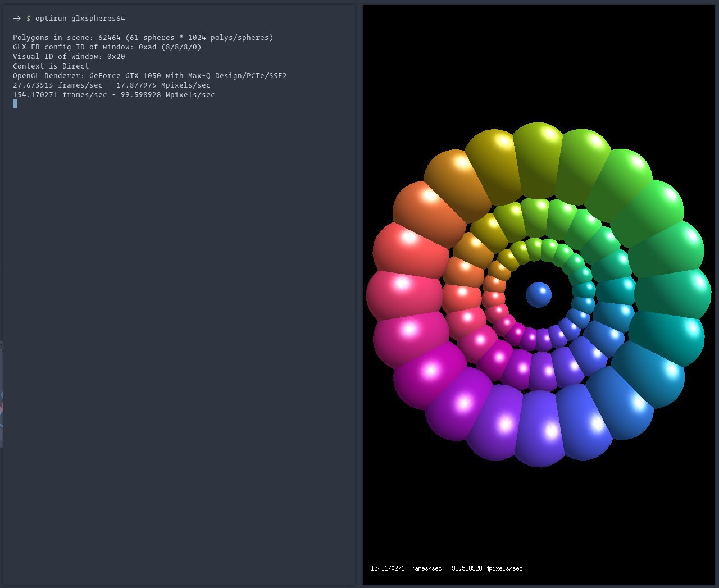Screen dimensions: 719x588
Task: Click the '27.673513 frames/sec' terminal line
Action: tap(112, 85)
